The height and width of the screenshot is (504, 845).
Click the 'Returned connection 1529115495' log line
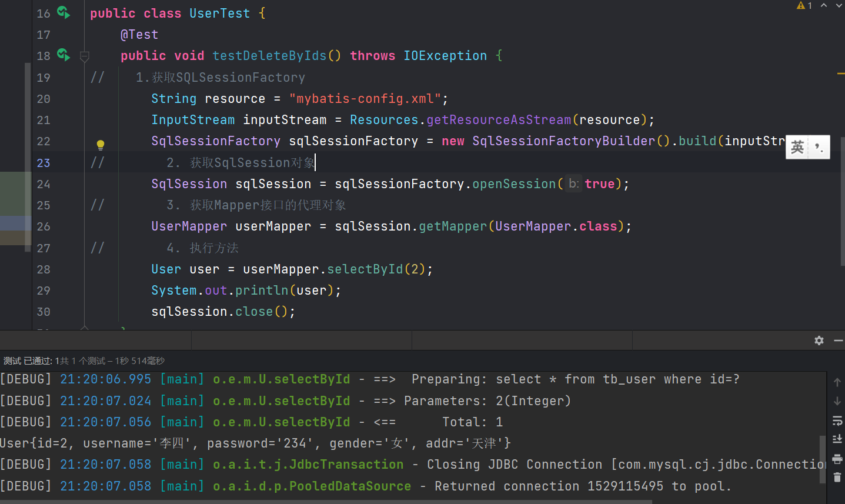point(366,486)
